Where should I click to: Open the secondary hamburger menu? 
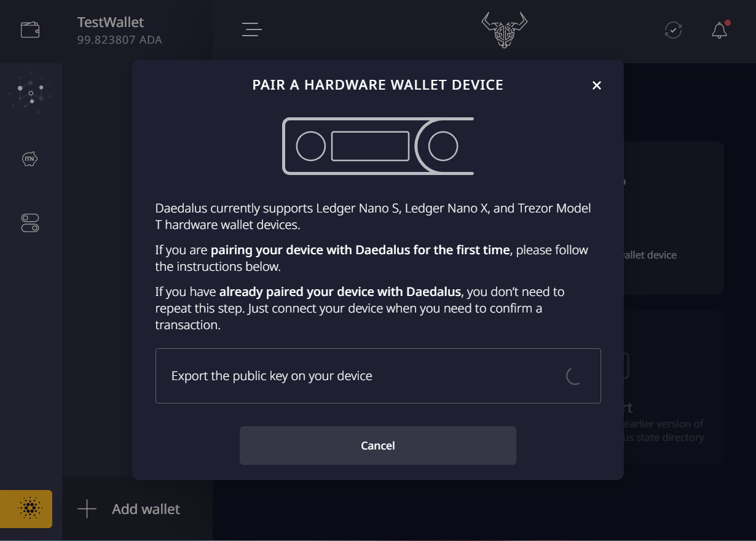pyautogui.click(x=251, y=29)
